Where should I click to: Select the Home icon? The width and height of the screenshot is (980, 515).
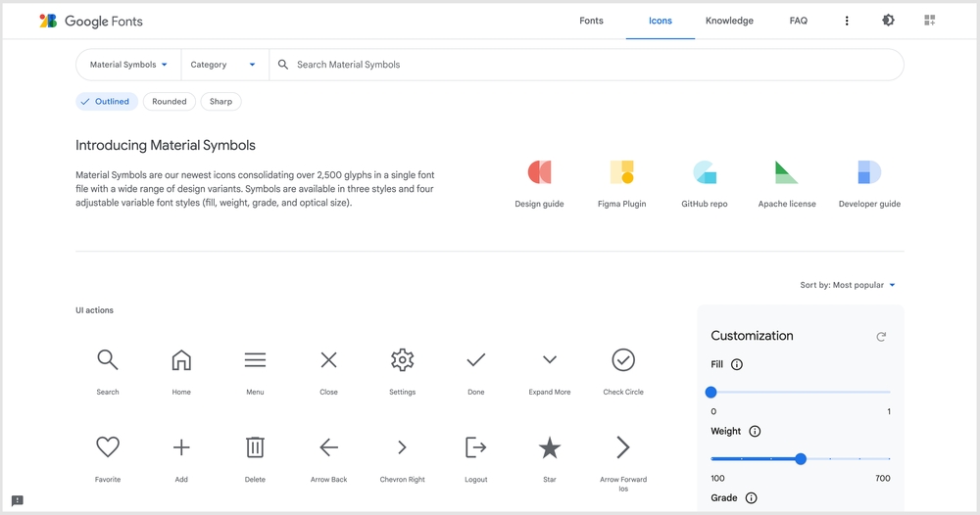(x=181, y=359)
